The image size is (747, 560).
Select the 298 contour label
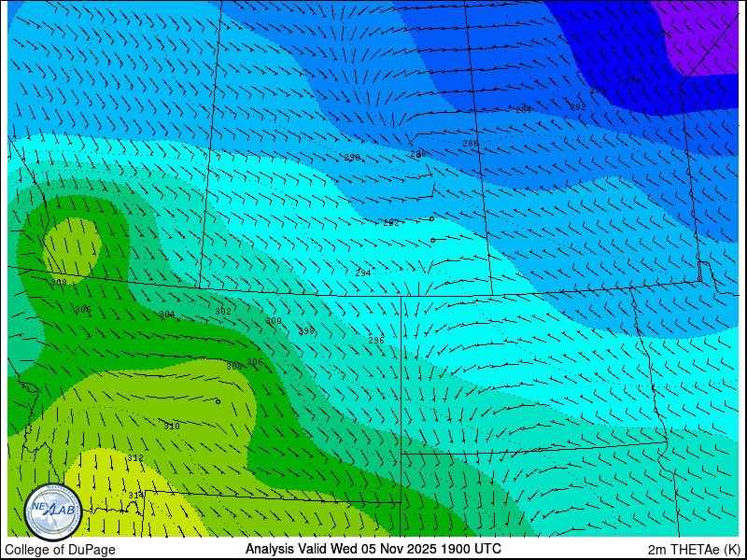(306, 331)
